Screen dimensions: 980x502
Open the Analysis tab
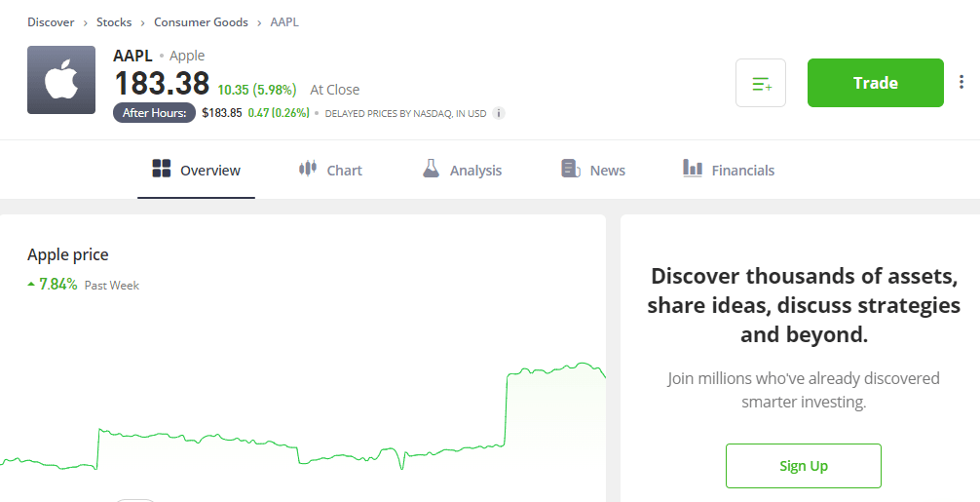462,170
